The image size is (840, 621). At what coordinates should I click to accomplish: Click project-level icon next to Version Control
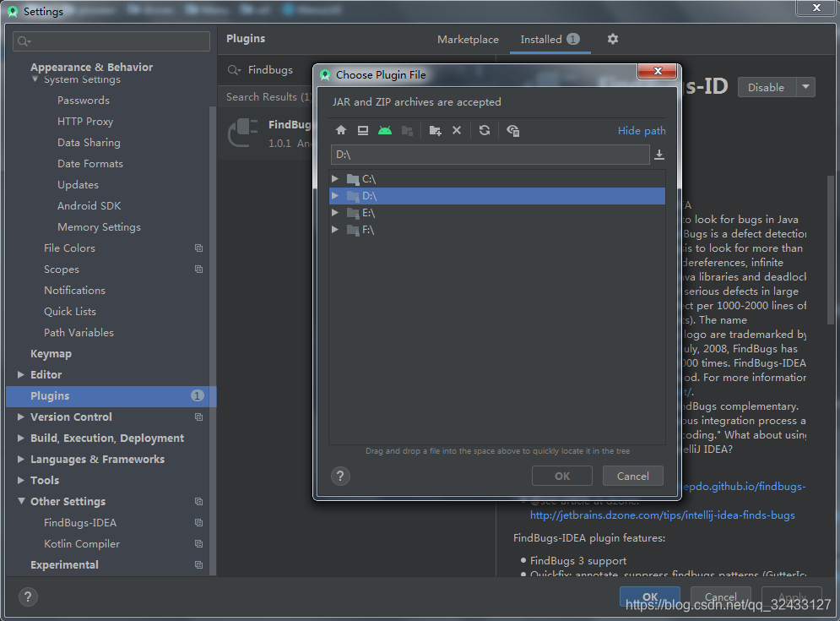tap(198, 417)
